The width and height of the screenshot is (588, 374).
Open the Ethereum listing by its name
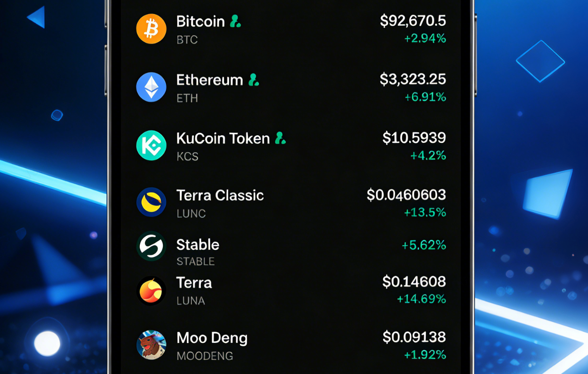[x=208, y=80]
